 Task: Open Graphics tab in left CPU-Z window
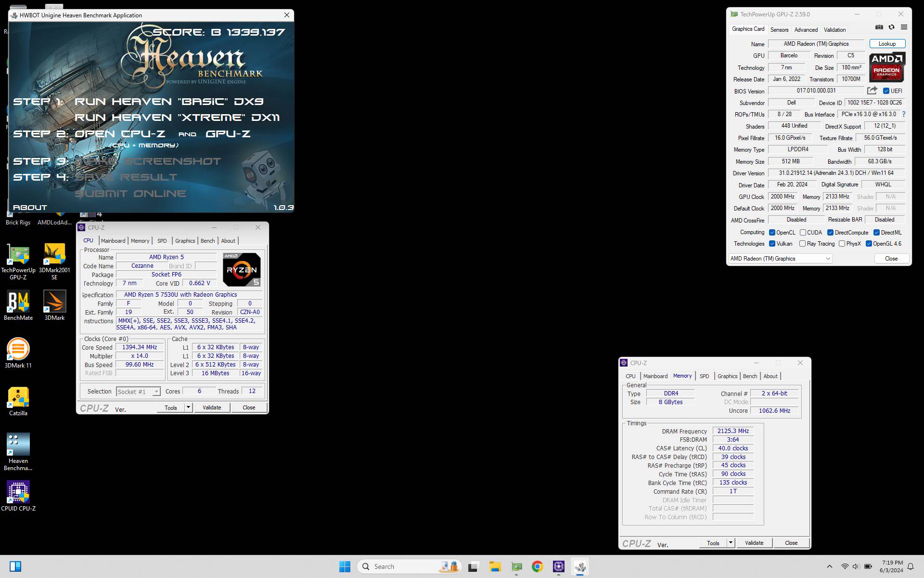185,241
